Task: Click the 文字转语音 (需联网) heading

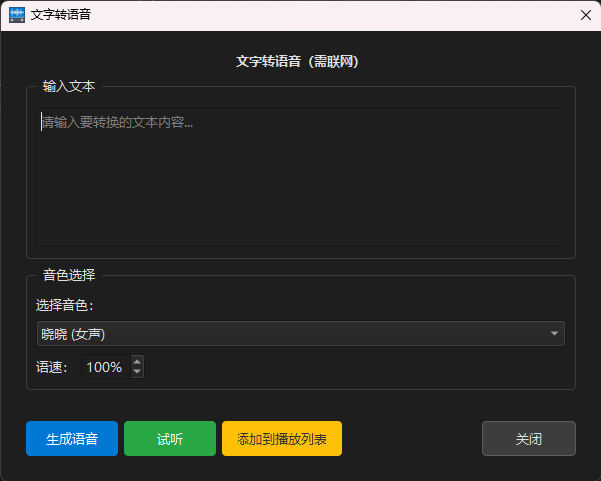Action: click(x=297, y=61)
